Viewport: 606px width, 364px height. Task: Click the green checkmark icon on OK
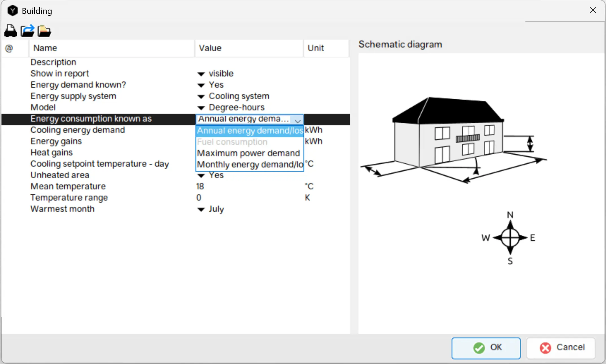click(478, 348)
